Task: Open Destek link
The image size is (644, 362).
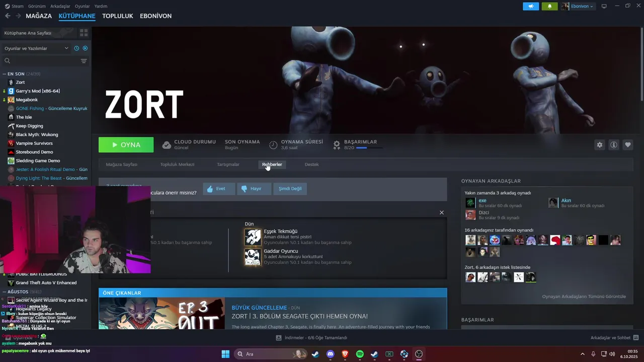Action: (311, 164)
